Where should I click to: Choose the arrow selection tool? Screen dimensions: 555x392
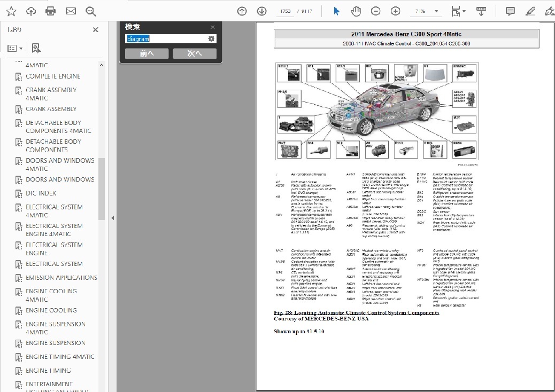[336, 11]
